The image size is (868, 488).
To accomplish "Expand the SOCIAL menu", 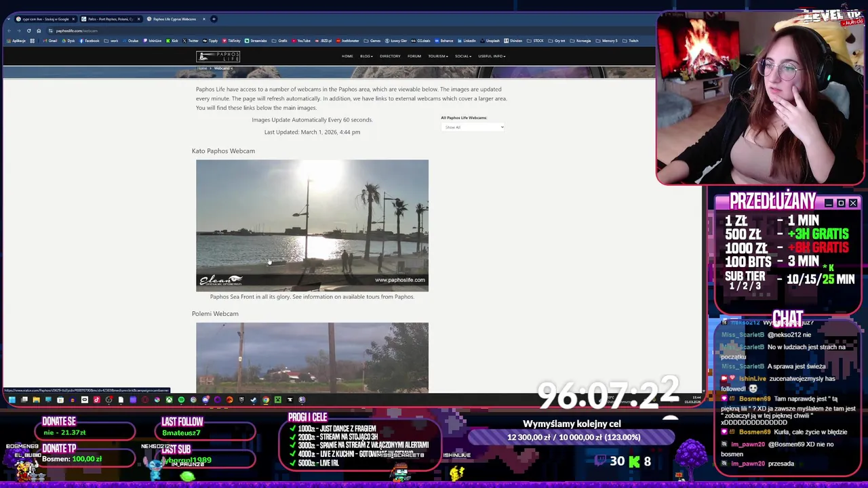I will point(463,56).
